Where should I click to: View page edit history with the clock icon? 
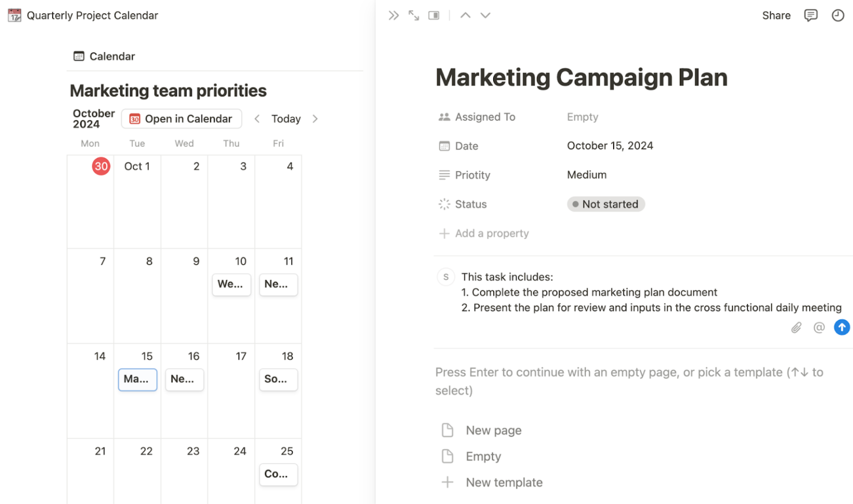pos(838,15)
